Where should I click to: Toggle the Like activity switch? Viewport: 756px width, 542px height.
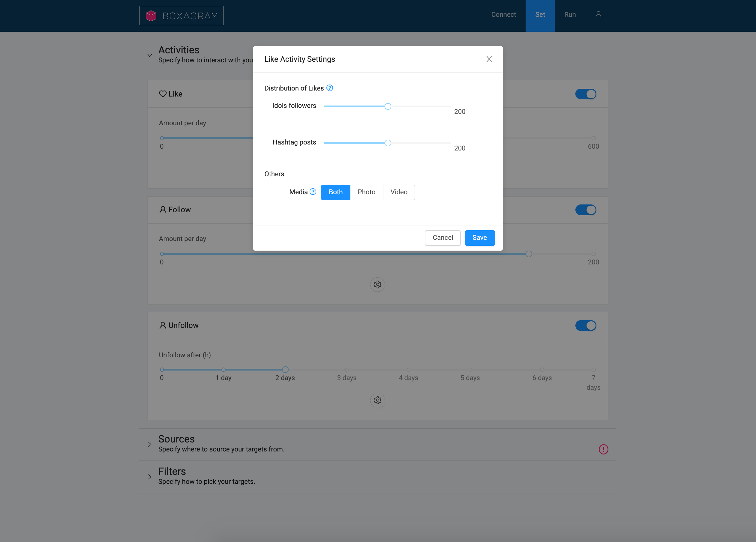(x=586, y=94)
